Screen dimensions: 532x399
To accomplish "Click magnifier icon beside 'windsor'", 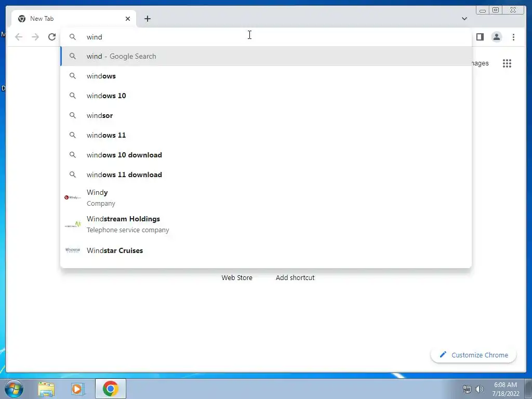I will pos(73,115).
